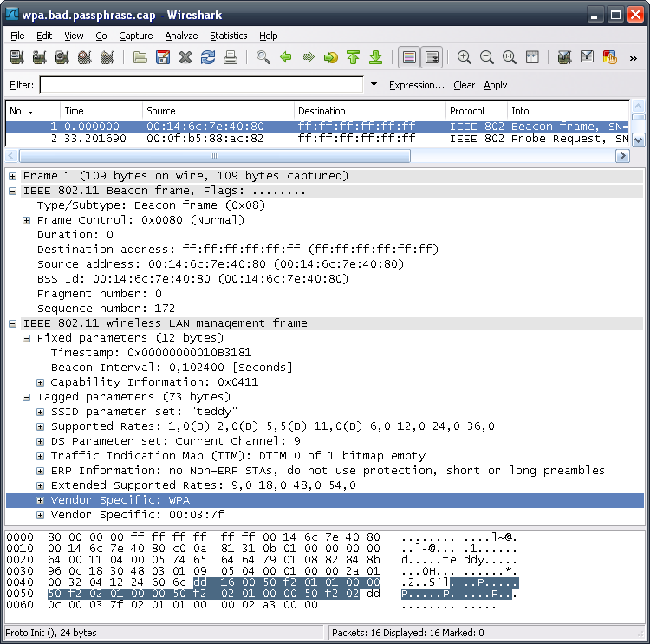650x644 pixels.
Task: Reload the capture file using toolbar icon
Action: pos(208,57)
